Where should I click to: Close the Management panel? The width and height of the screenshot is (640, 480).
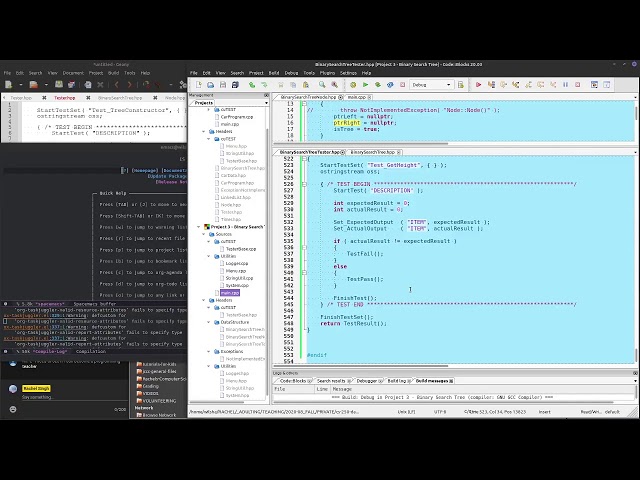[266, 95]
